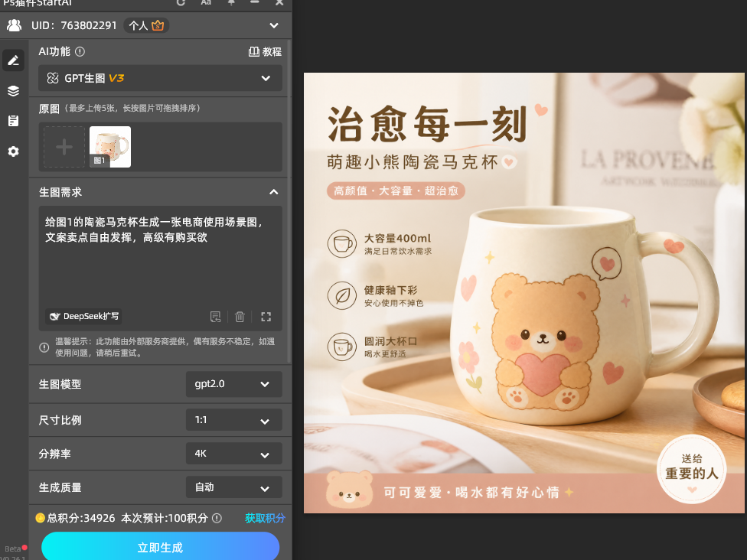This screenshot has height=560, width=747.
Task: Click info icon next to 本次预计:100积分
Action: pos(217,518)
